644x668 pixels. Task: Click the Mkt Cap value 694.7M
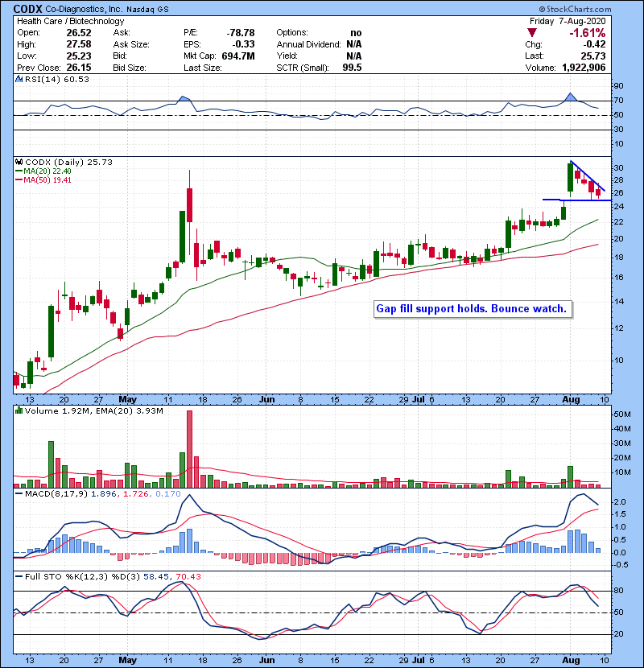tap(238, 56)
